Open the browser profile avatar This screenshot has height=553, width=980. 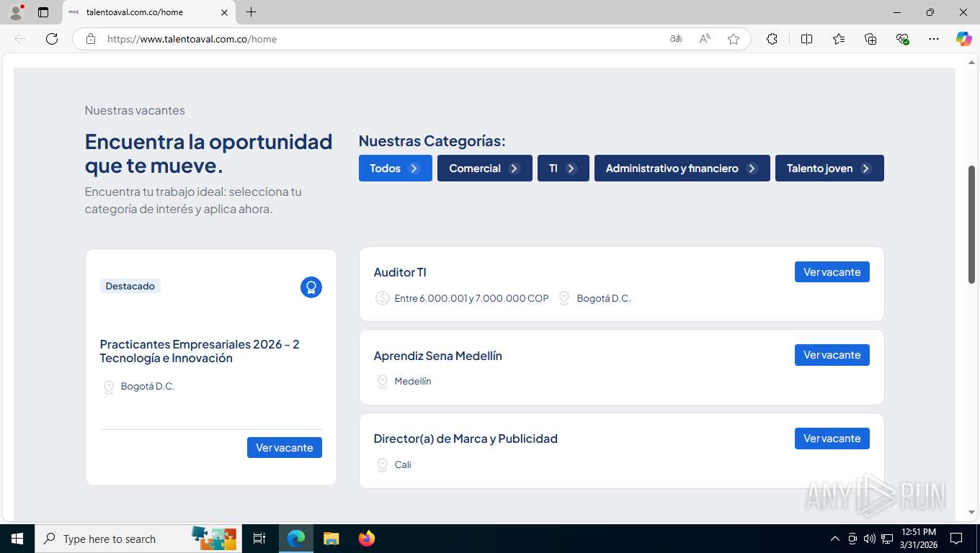pos(16,12)
